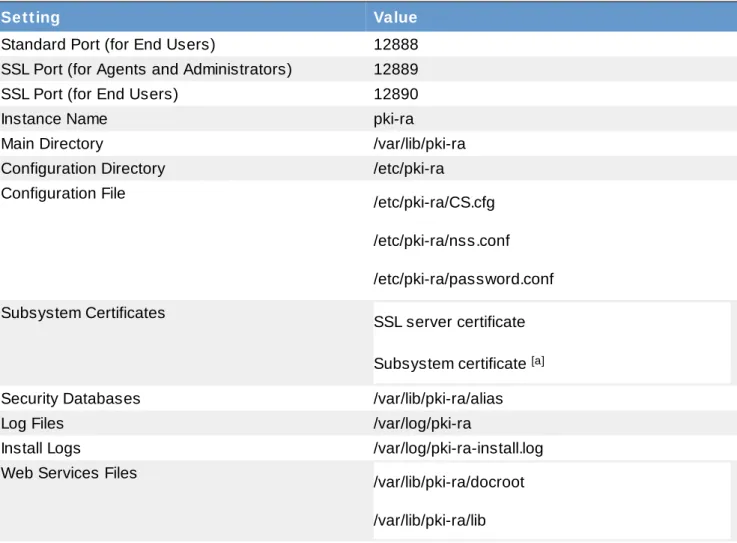Click the 'Configuration File' label
The height and width of the screenshot is (543, 737).
63,193
